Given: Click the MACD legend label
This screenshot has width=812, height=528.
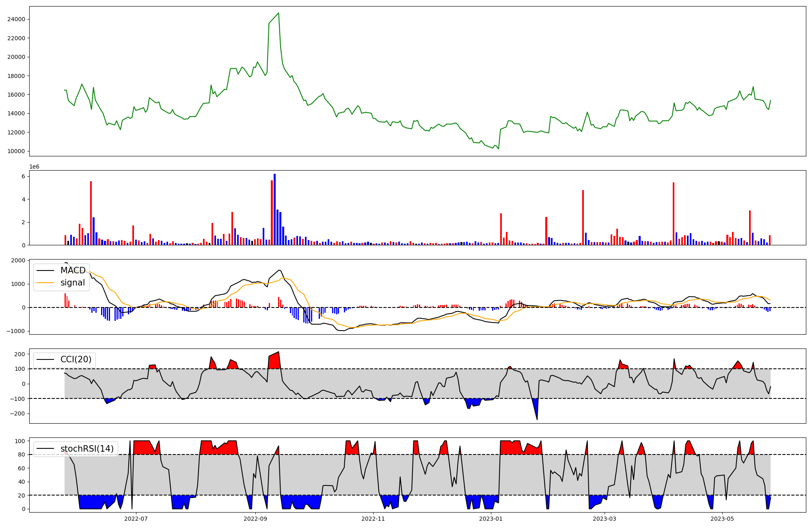Looking at the screenshot, I should 73,270.
